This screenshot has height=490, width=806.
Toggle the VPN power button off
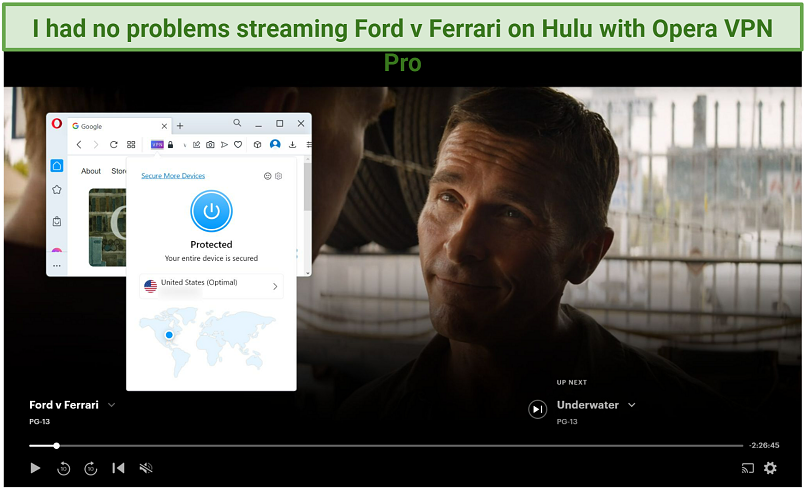211,211
